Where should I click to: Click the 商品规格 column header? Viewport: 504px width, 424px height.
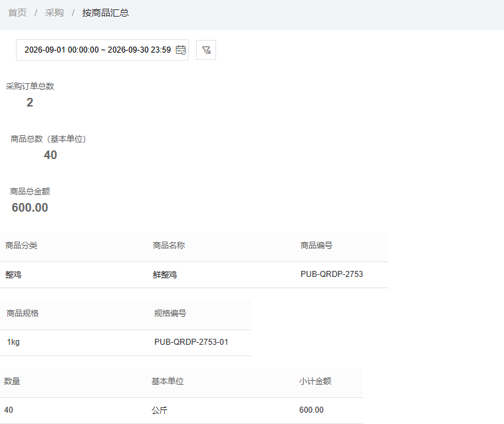[23, 314]
